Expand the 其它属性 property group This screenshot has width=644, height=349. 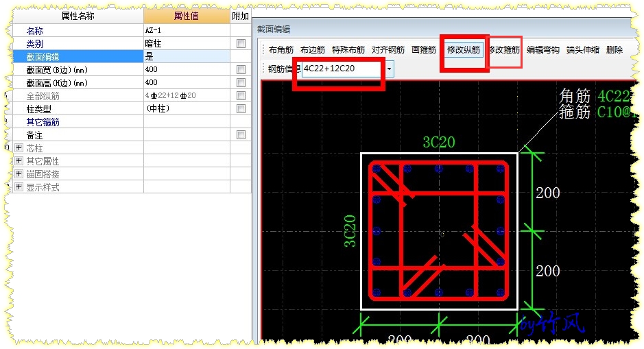(x=19, y=160)
